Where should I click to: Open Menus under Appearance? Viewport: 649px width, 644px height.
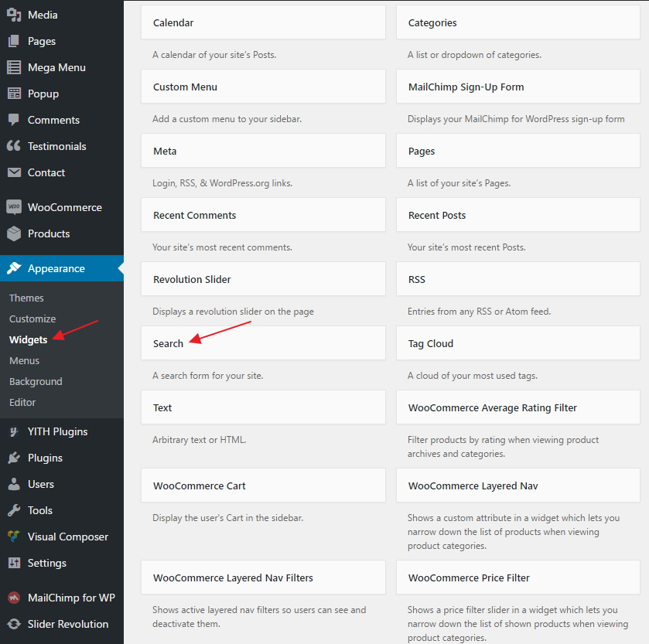25,361
